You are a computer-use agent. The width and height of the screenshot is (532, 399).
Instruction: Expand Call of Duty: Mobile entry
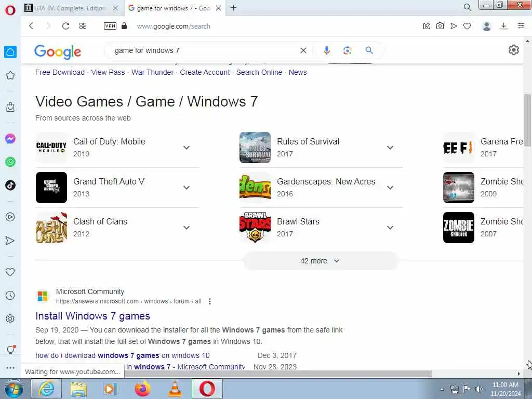tap(187, 148)
